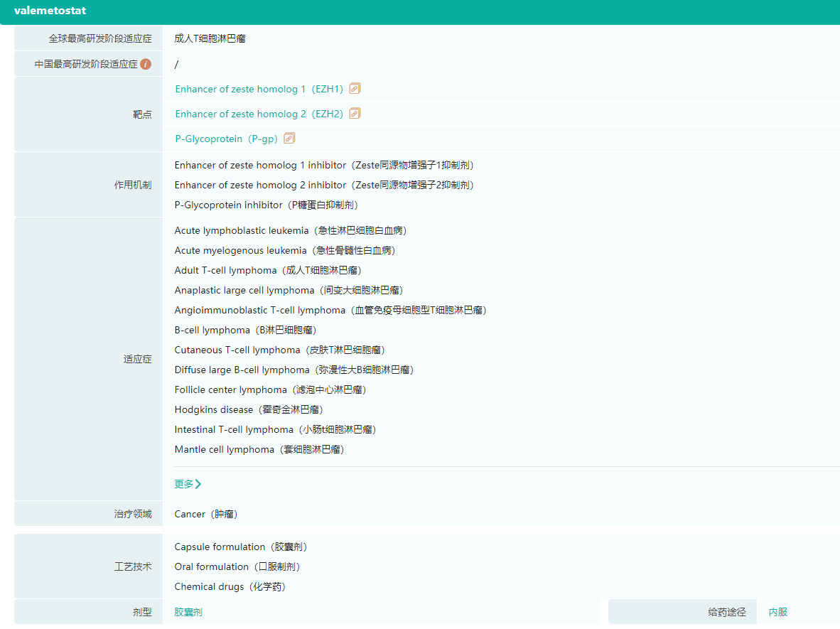Follow the 胶囊剂 dosage form link
Screen dimensions: 840x629
coord(188,612)
